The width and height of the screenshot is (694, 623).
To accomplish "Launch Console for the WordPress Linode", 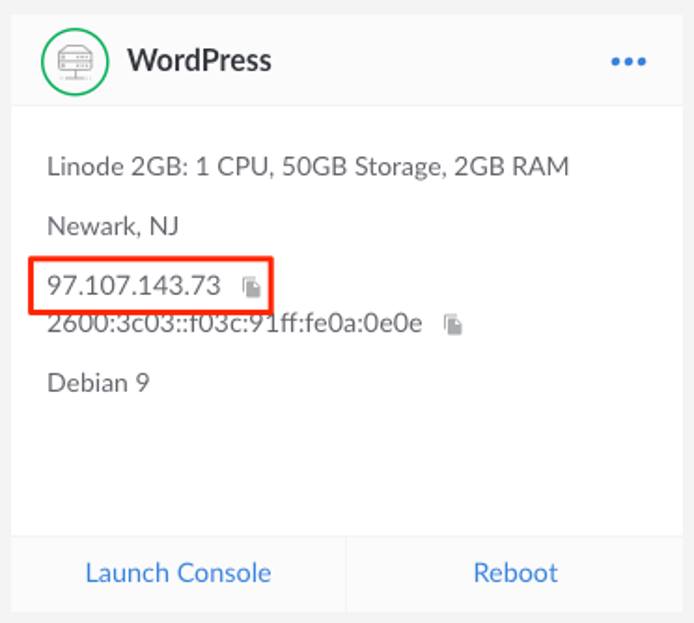I will [178, 573].
